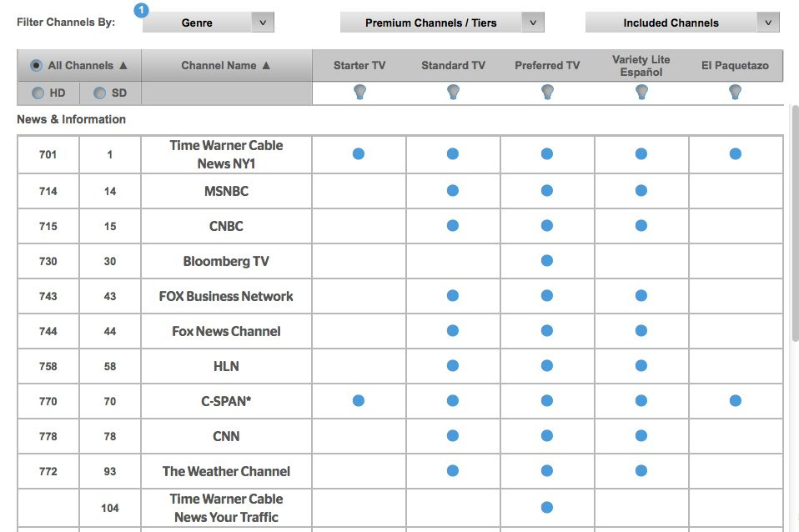Click the Channel Name column header text
This screenshot has height=532, width=799.
(x=219, y=65)
